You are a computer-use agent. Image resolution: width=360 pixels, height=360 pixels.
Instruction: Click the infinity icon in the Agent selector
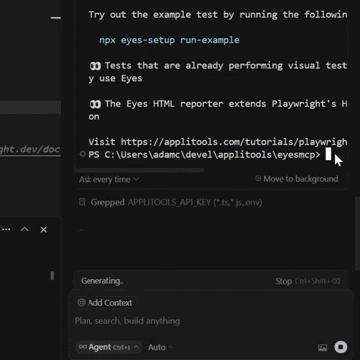pyautogui.click(x=83, y=347)
